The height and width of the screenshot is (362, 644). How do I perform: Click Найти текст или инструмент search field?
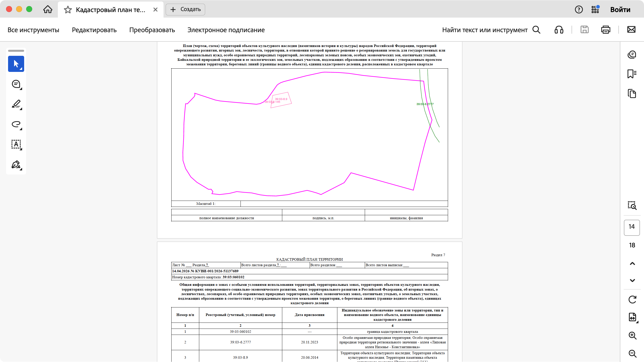click(x=485, y=30)
